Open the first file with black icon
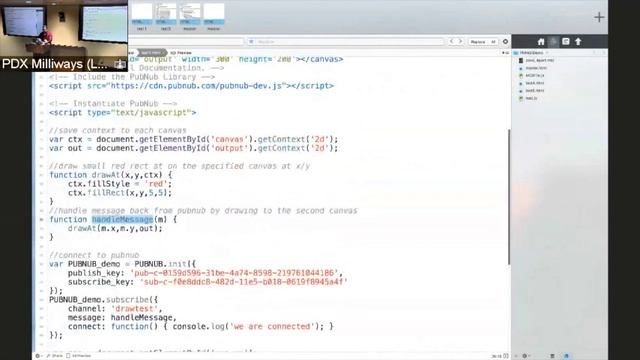Screen dimensions: 640x360 [536, 60]
